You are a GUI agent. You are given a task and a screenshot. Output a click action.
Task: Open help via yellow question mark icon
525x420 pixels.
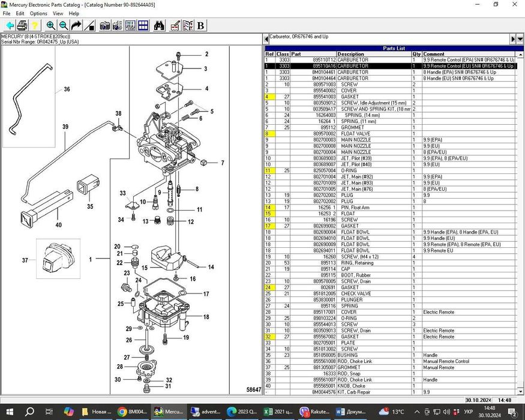tap(34, 25)
